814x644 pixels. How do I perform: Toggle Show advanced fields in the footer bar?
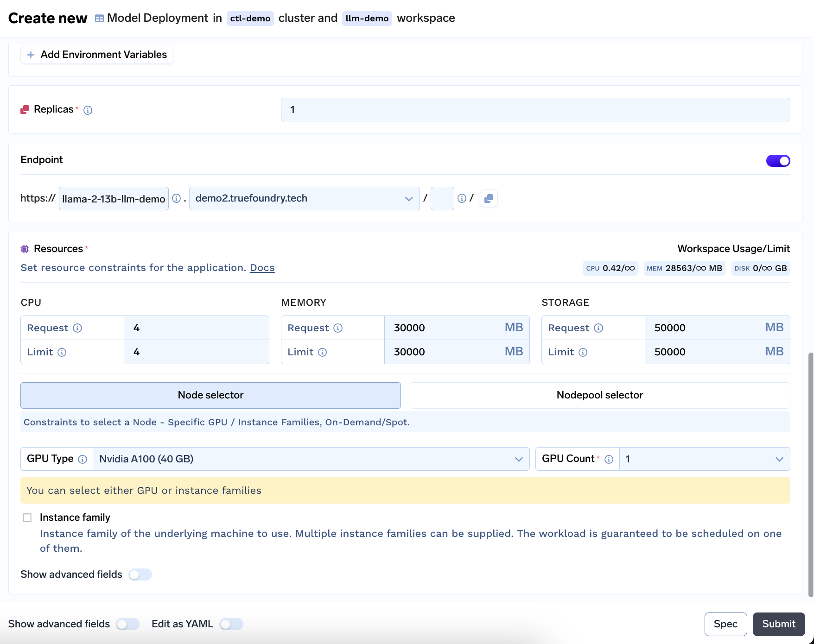click(x=128, y=624)
